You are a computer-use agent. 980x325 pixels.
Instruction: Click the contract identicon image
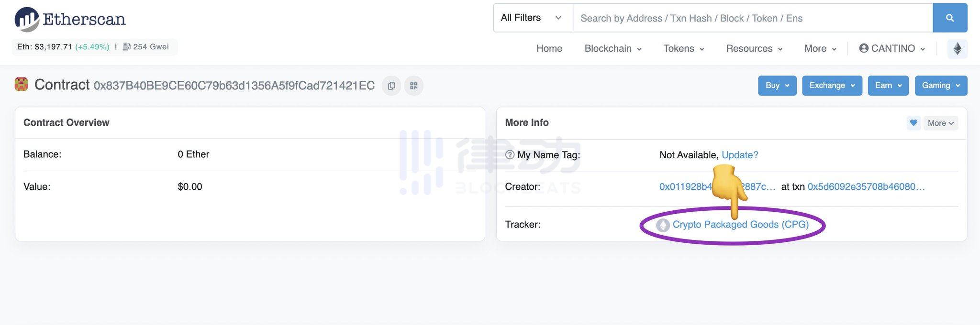coord(21,84)
